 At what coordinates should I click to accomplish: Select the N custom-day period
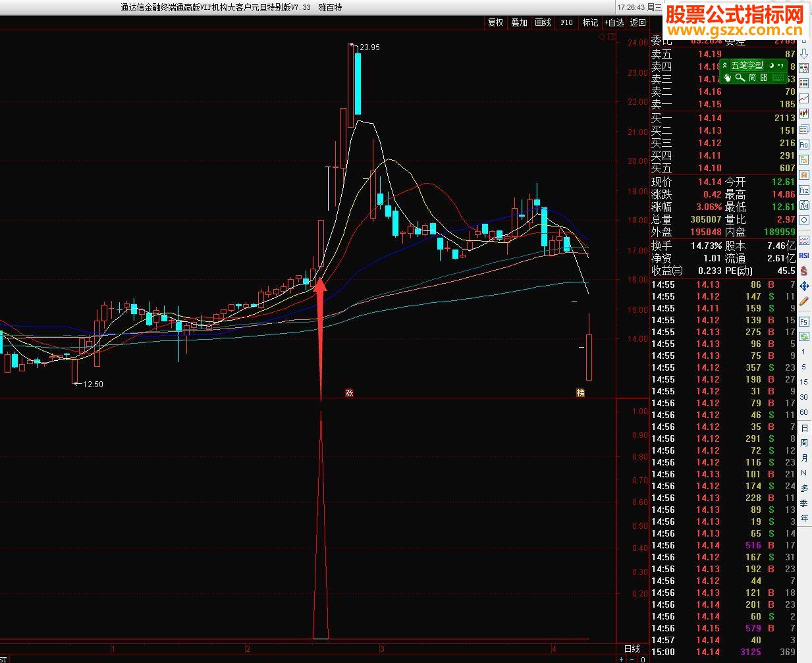[804, 473]
